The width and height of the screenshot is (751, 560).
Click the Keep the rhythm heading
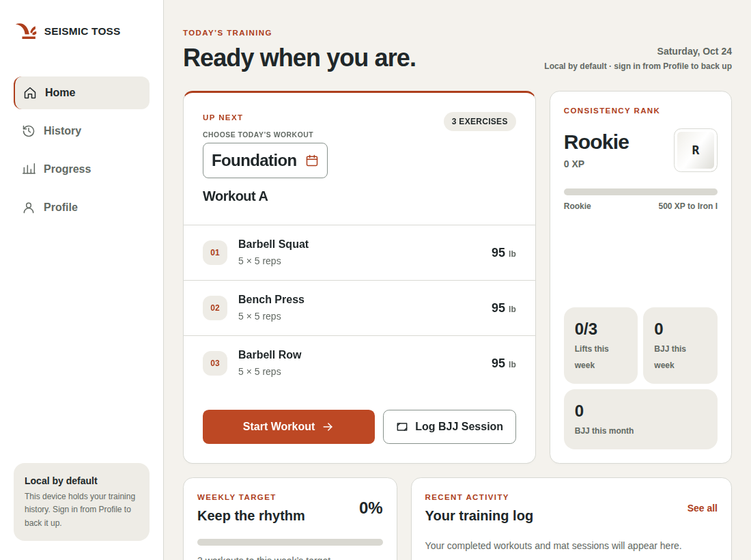coord(251,516)
